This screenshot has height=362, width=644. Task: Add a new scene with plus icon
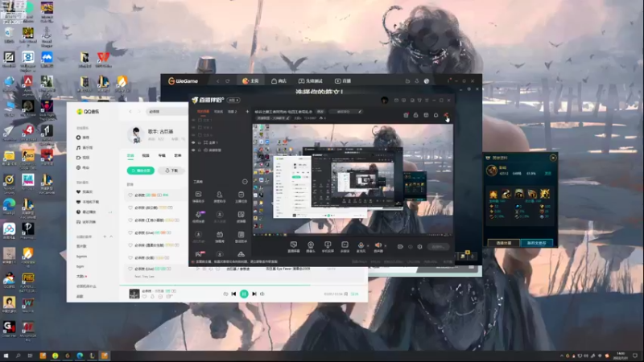247,111
